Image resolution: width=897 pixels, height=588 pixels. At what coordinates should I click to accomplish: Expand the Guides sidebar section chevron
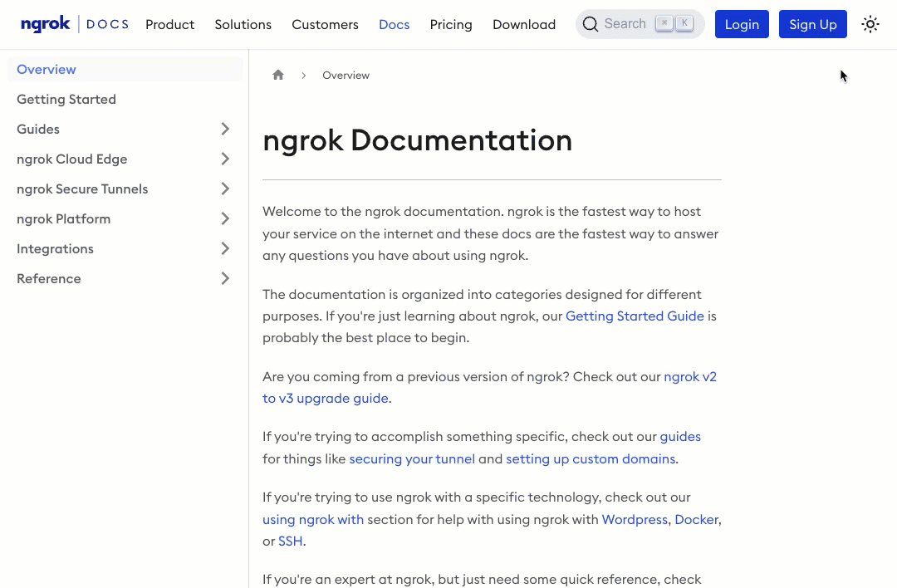click(x=225, y=129)
